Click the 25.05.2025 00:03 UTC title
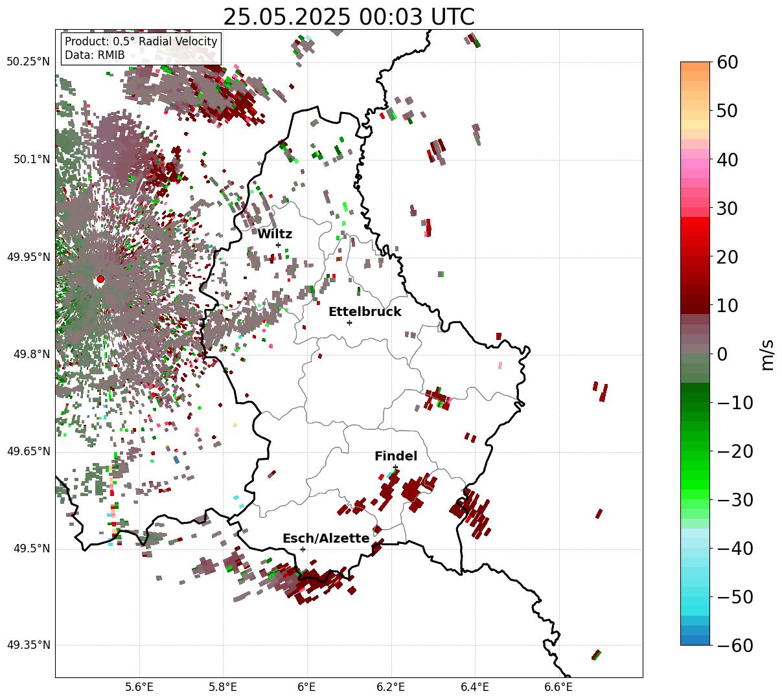782x700 pixels. tap(349, 17)
